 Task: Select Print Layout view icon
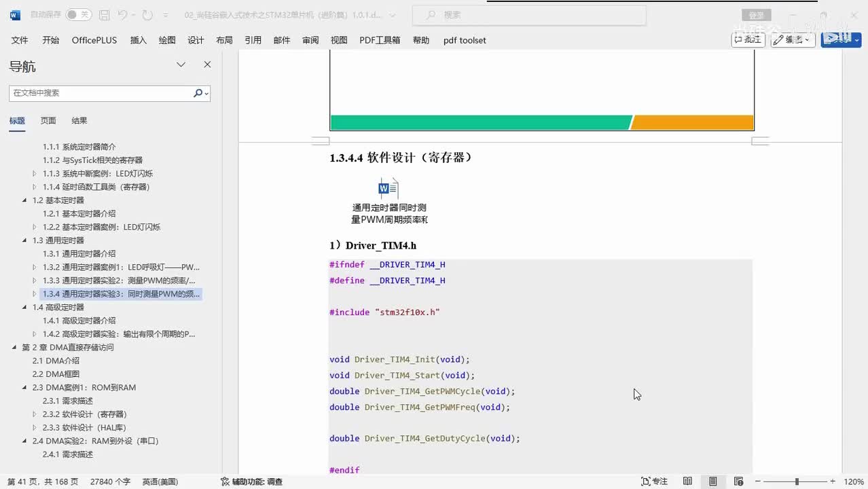[x=712, y=482]
